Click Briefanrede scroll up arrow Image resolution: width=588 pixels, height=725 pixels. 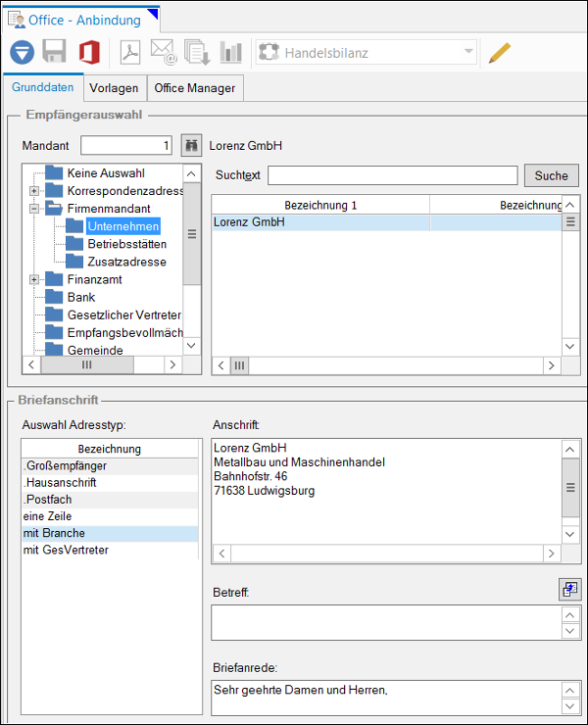pos(570,690)
